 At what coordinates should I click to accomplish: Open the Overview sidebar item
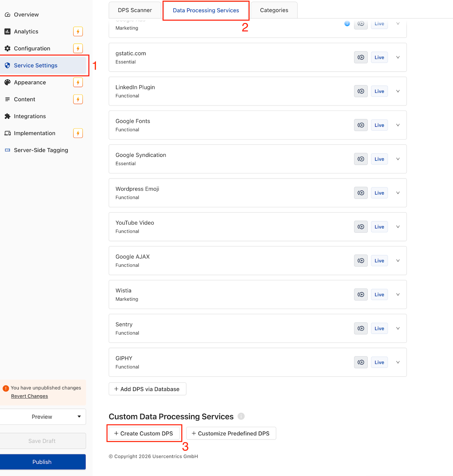tap(27, 15)
